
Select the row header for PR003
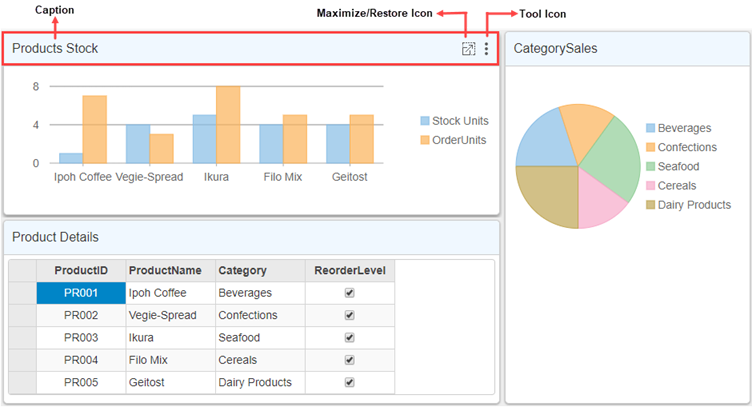[x=22, y=338]
